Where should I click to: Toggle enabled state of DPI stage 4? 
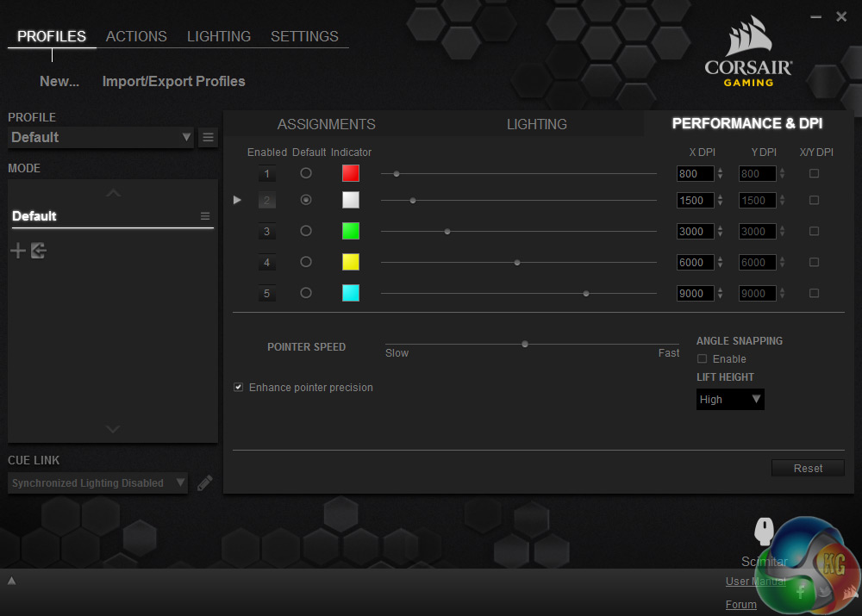[x=266, y=262]
